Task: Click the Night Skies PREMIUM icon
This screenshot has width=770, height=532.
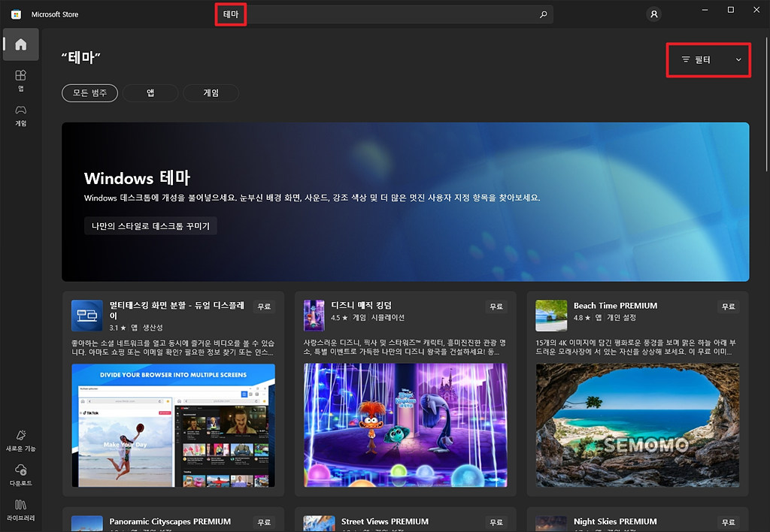Action: [551, 524]
